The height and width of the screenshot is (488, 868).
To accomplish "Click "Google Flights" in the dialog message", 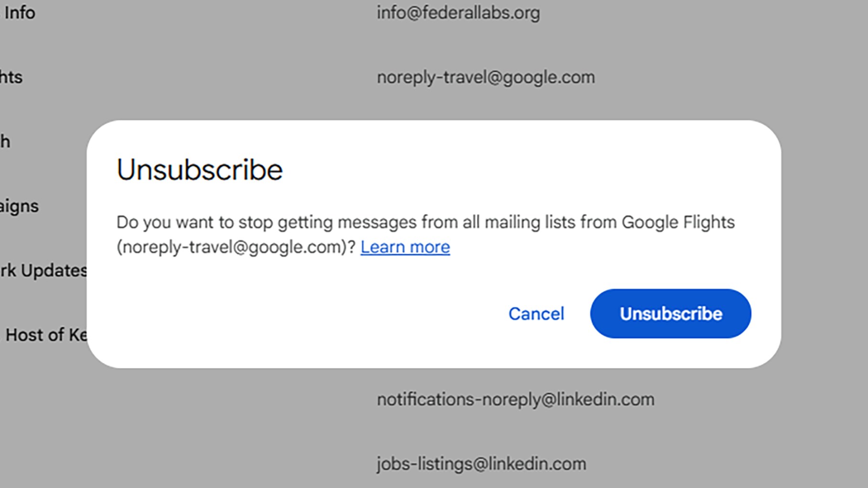I will pos(678,222).
